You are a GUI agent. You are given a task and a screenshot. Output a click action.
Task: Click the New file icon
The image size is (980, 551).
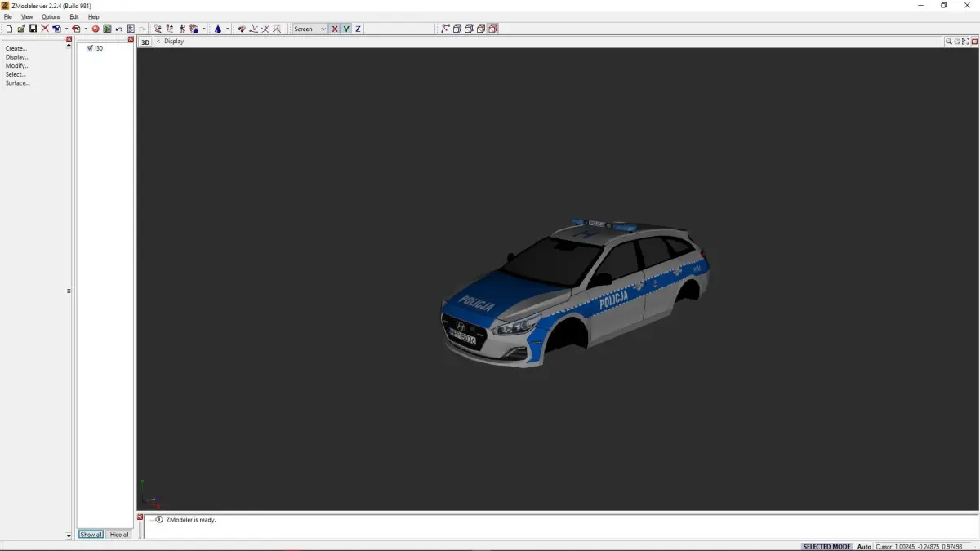click(9, 29)
